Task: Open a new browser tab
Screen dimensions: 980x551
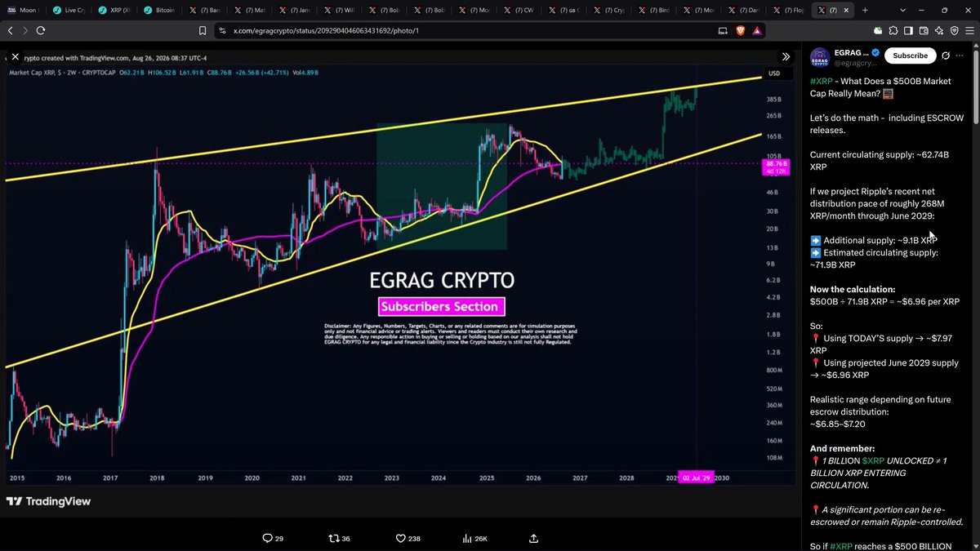Action: click(x=866, y=10)
